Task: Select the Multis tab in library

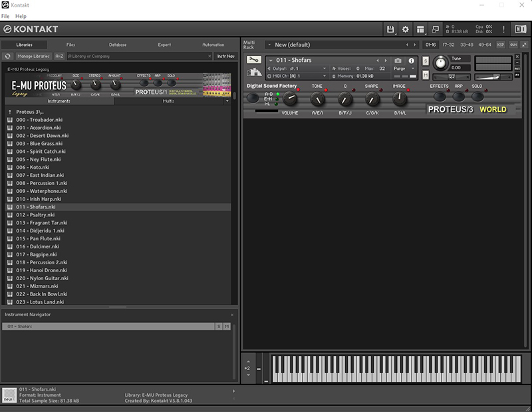Action: [x=168, y=101]
